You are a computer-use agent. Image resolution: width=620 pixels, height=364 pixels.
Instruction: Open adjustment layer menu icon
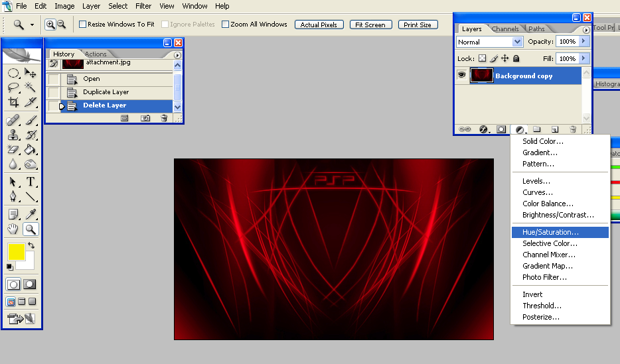pyautogui.click(x=520, y=129)
